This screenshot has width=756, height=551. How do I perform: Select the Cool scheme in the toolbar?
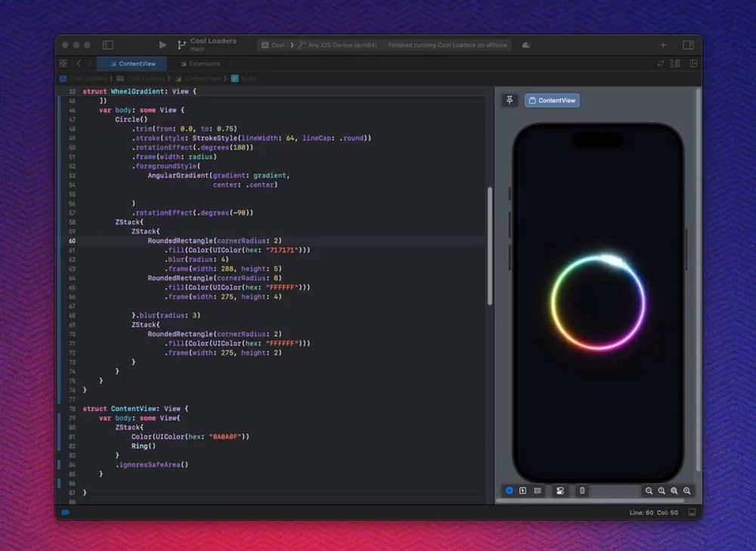pyautogui.click(x=274, y=45)
